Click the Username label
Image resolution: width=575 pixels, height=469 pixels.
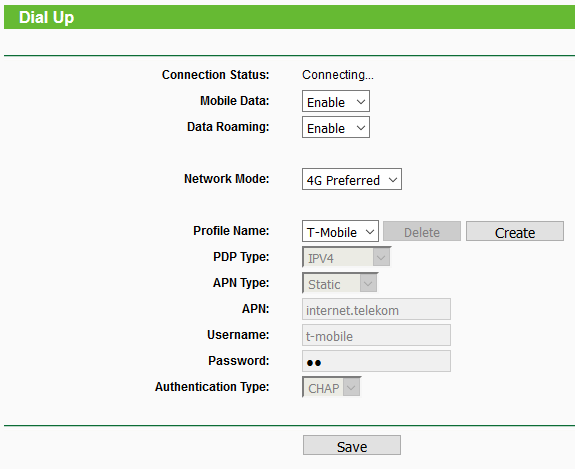(x=238, y=335)
